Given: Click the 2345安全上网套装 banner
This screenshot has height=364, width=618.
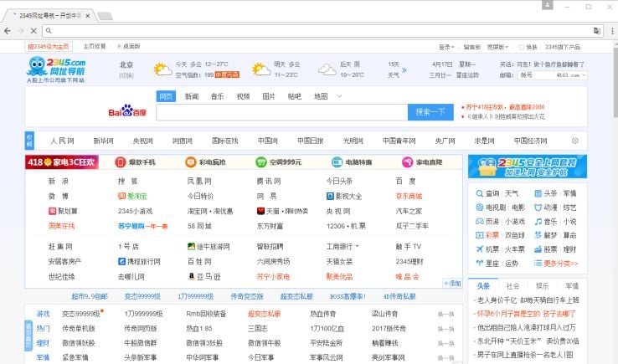Looking at the screenshot, I should click(528, 167).
